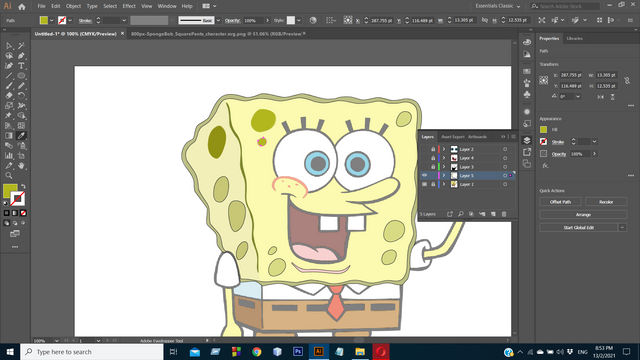The height and width of the screenshot is (360, 640).
Task: Select the Zoom tool
Action: coord(9,176)
